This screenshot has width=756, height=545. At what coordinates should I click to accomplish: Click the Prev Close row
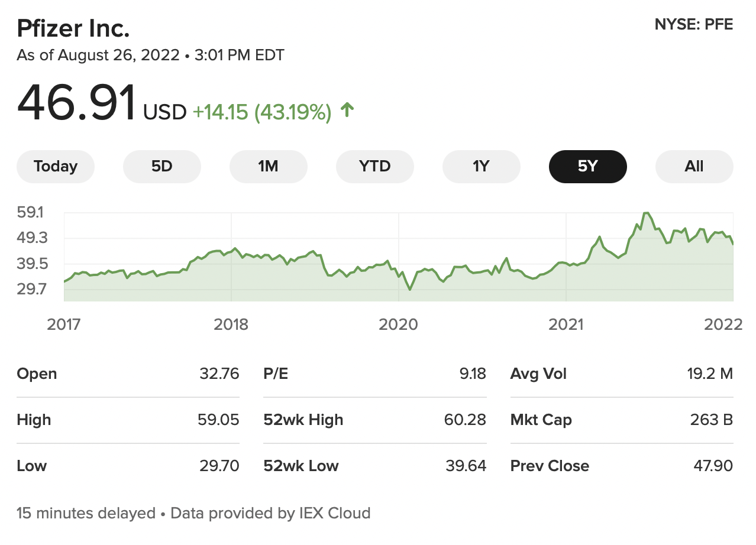click(x=621, y=466)
